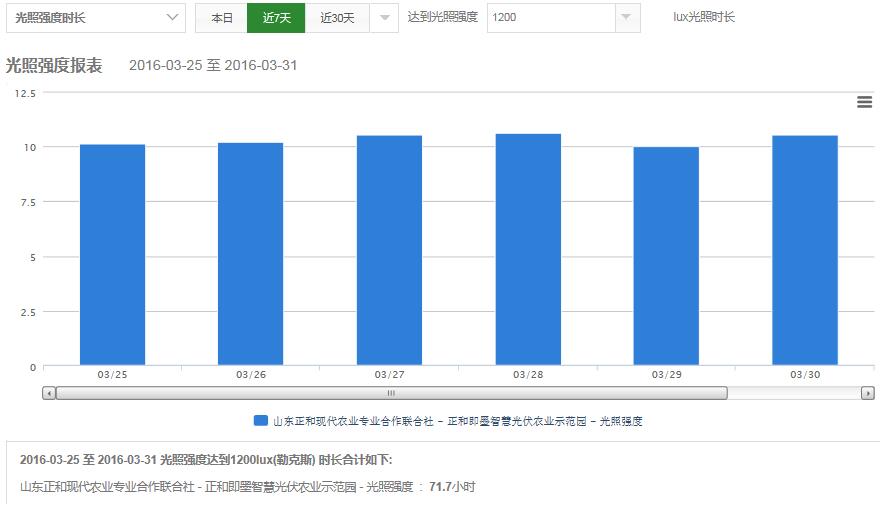
Task: Toggle the 山东正和现代农业专业合作社 legend series label
Action: [x=457, y=421]
